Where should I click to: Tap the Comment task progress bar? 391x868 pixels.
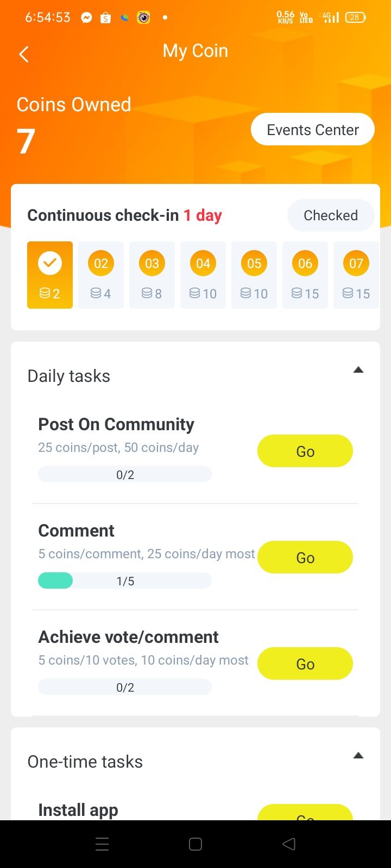point(125,581)
